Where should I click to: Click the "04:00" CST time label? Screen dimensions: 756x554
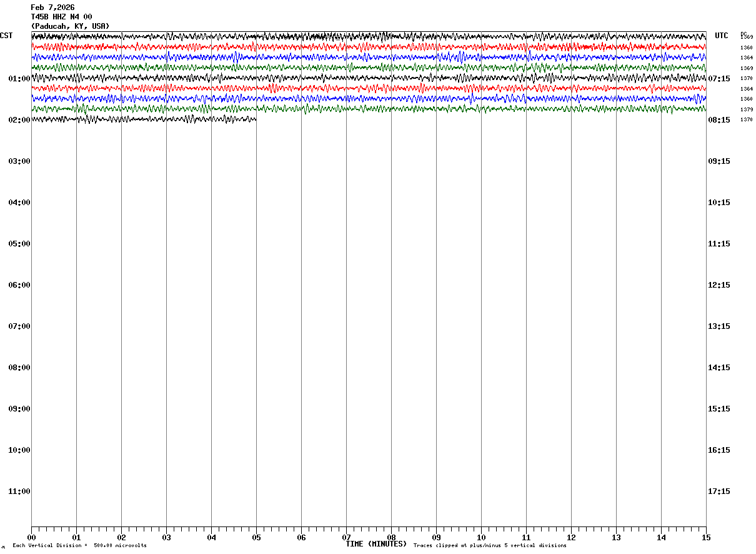pos(19,203)
